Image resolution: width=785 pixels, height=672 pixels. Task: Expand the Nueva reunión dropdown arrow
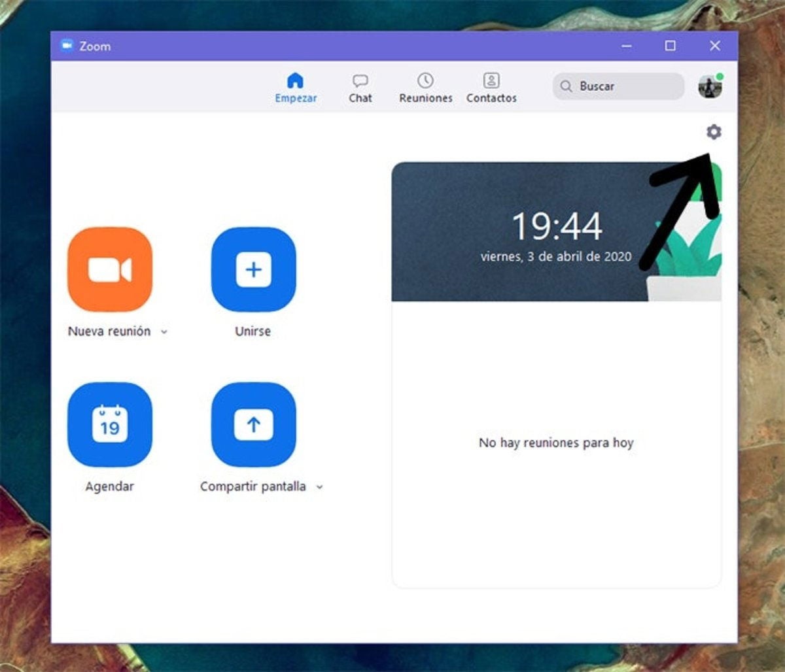coord(164,332)
